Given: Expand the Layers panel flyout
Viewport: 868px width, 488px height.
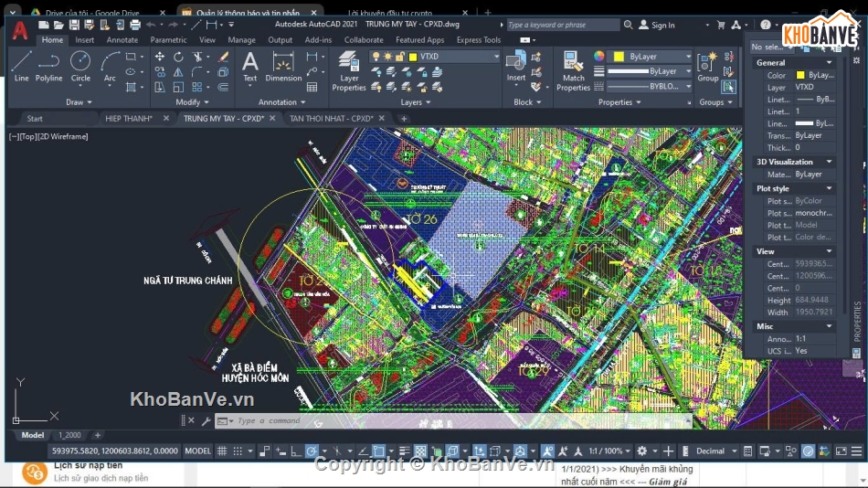Looking at the screenshot, I should pyautogui.click(x=416, y=102).
